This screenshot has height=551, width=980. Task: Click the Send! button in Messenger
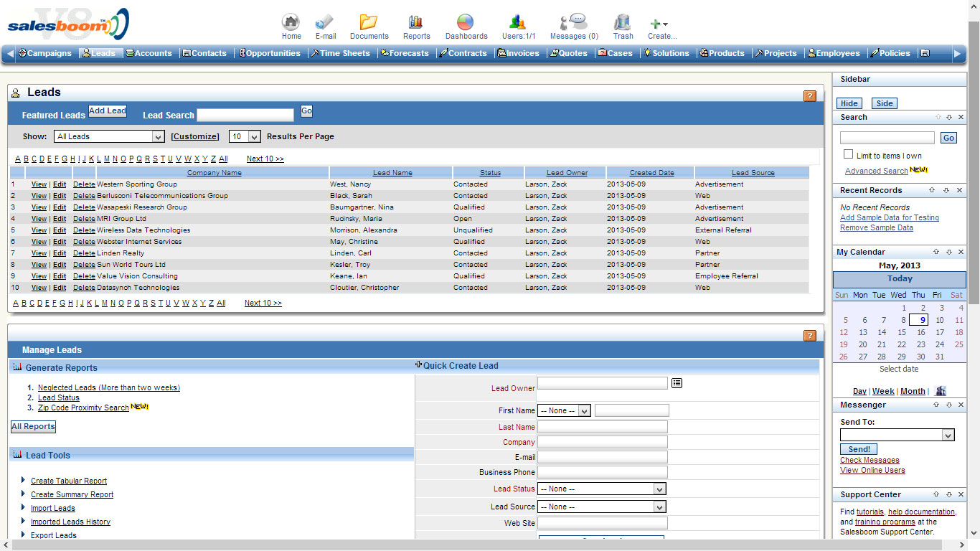(x=859, y=449)
